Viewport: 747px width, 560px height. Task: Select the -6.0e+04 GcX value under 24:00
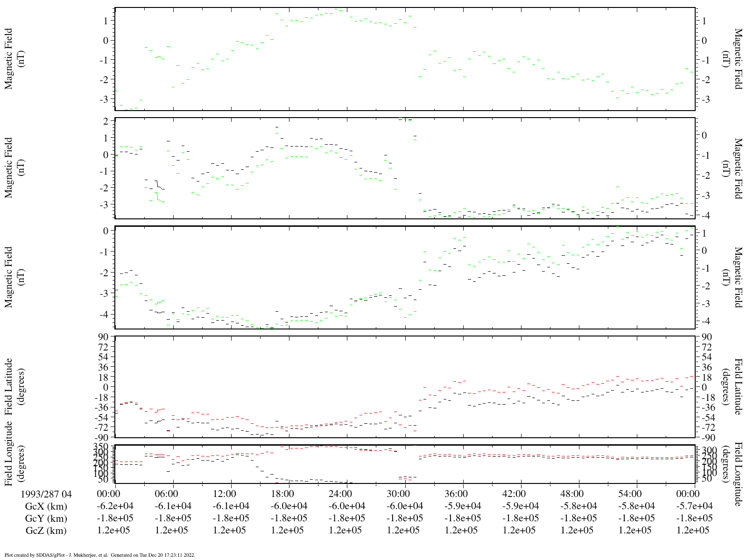click(346, 506)
